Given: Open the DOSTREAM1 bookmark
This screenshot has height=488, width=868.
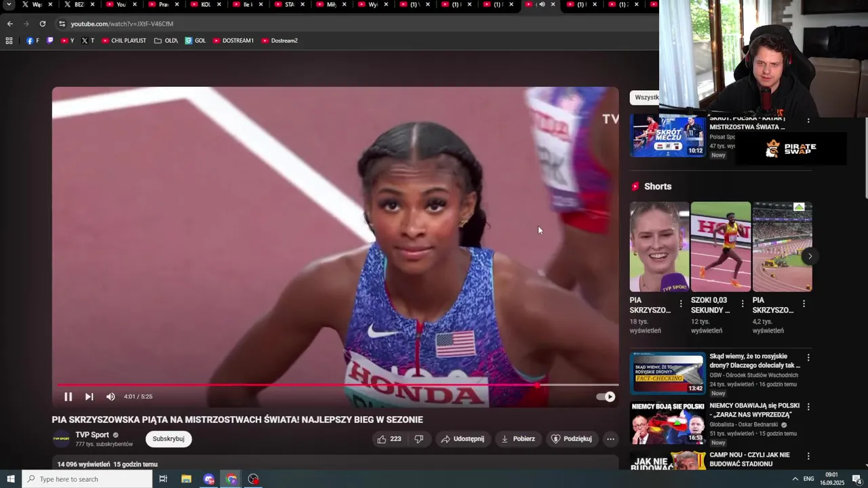Looking at the screenshot, I should tap(233, 41).
